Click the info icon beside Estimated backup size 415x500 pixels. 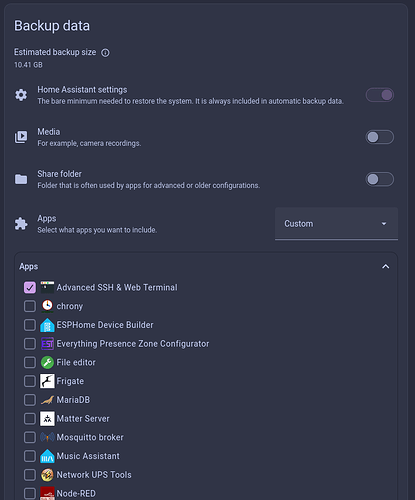[105, 53]
